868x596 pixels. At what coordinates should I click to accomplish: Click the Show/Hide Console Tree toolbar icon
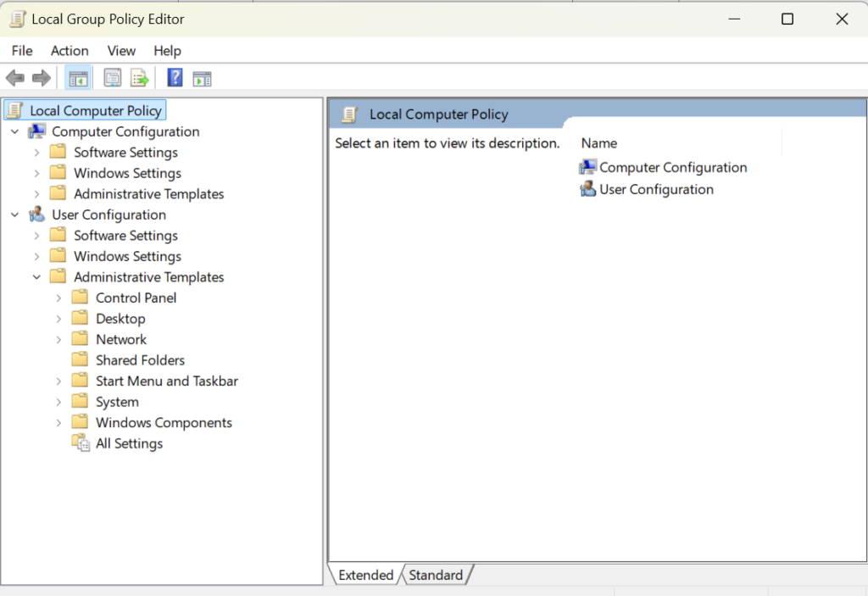click(78, 79)
